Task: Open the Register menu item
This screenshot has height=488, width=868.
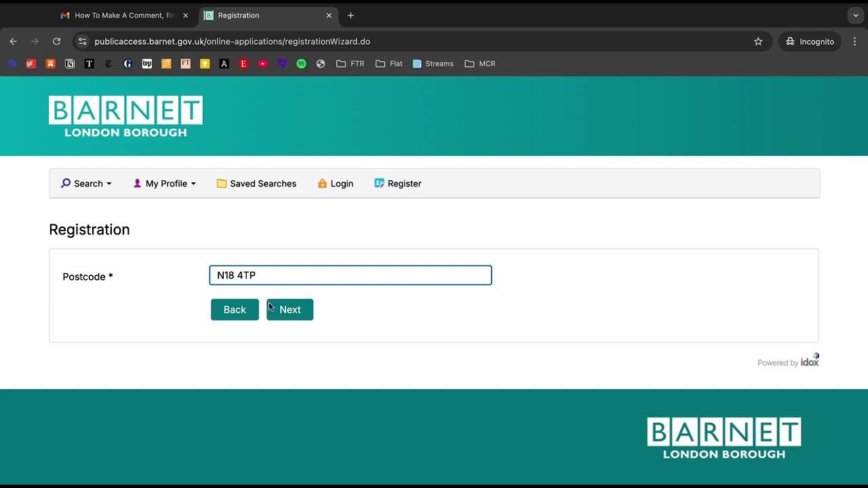Action: (x=398, y=184)
